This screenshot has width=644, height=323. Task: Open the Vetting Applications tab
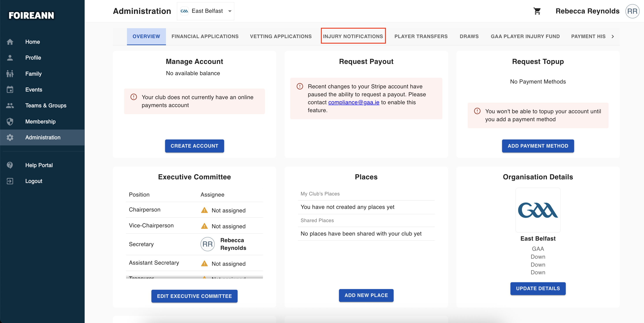[281, 37]
